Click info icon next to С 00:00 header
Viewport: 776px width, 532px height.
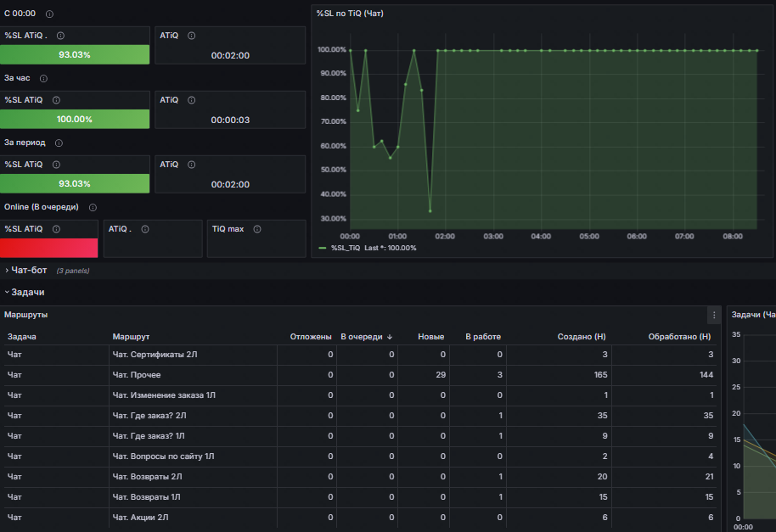(x=48, y=14)
